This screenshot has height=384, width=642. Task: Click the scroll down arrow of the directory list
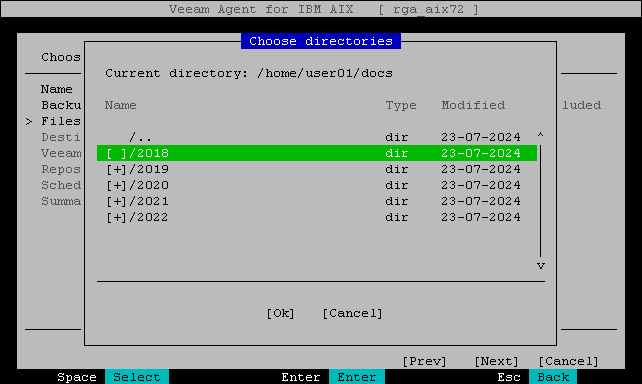[x=540, y=266]
